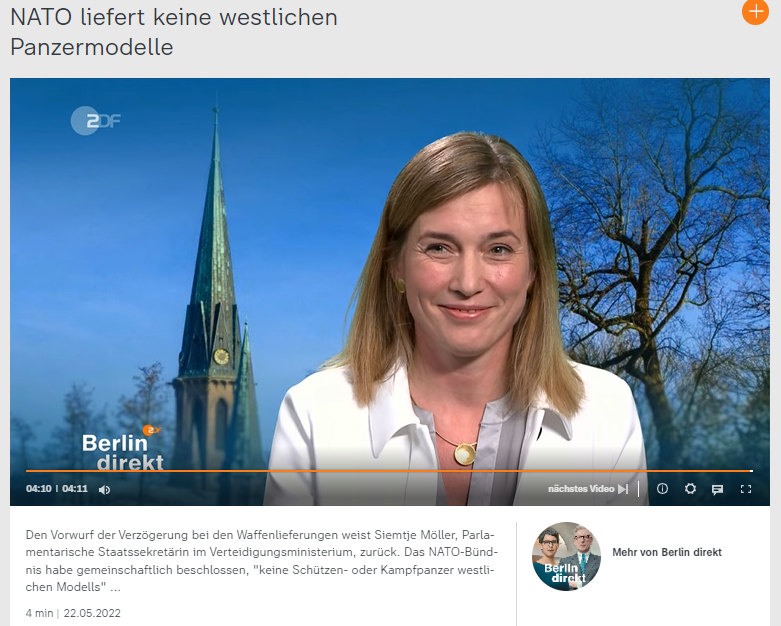Image resolution: width=781 pixels, height=626 pixels.
Task: Click the Berlin direkt round thumbnail
Action: 566,556
